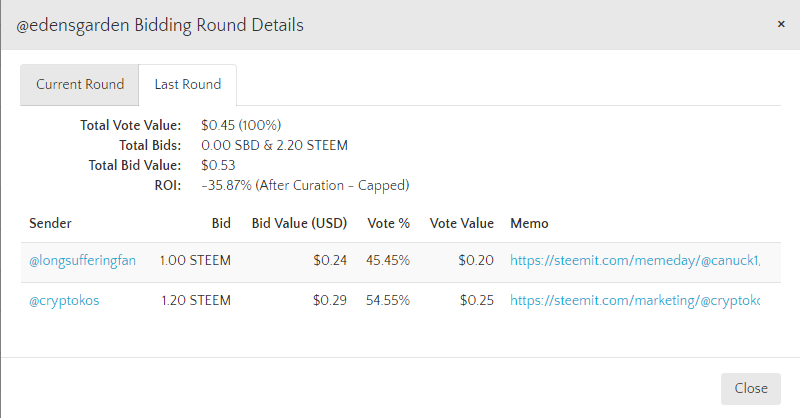This screenshot has width=800, height=418.
Task: Click the Vote Value column header
Action: click(x=462, y=224)
